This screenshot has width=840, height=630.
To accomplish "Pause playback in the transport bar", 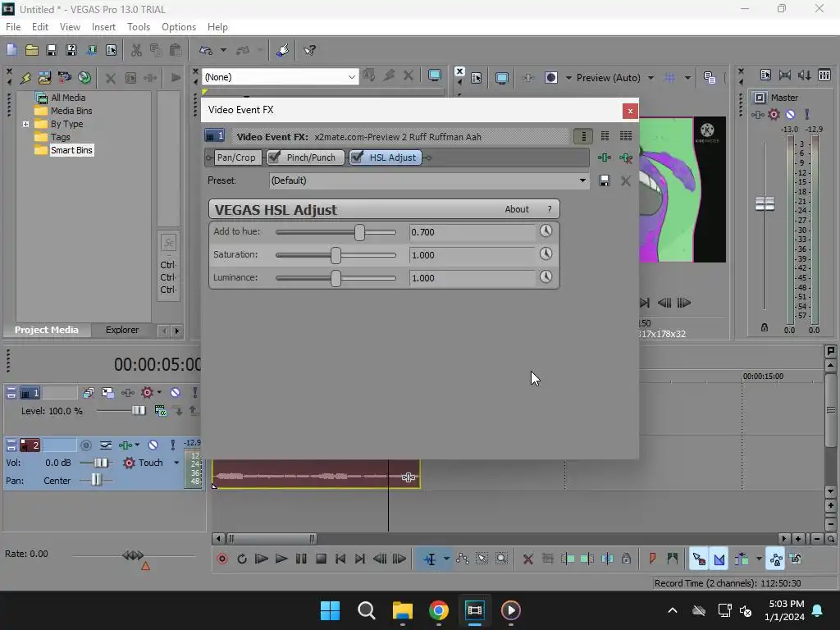I will coord(301,559).
